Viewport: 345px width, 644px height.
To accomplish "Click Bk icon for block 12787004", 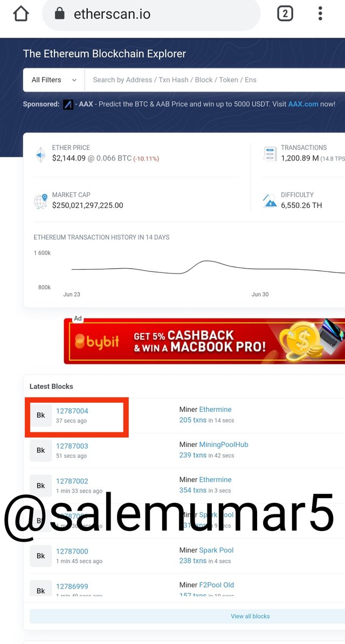I will point(41,415).
